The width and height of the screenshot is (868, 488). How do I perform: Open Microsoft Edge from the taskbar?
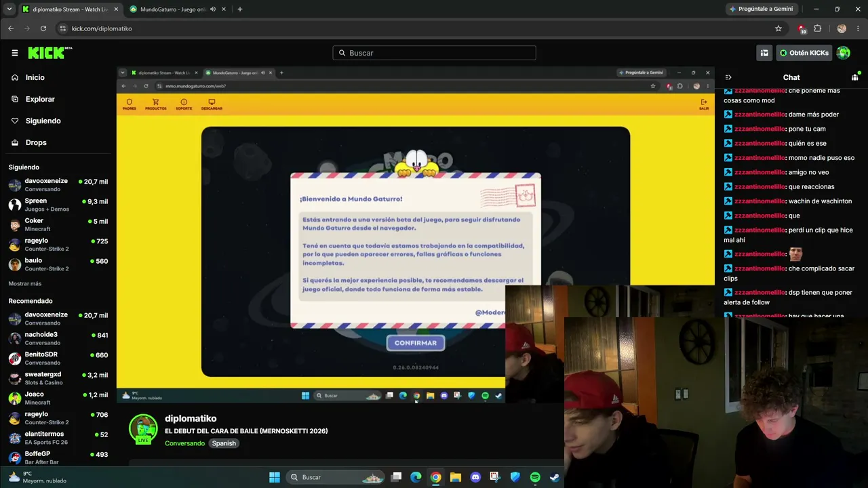pyautogui.click(x=416, y=477)
